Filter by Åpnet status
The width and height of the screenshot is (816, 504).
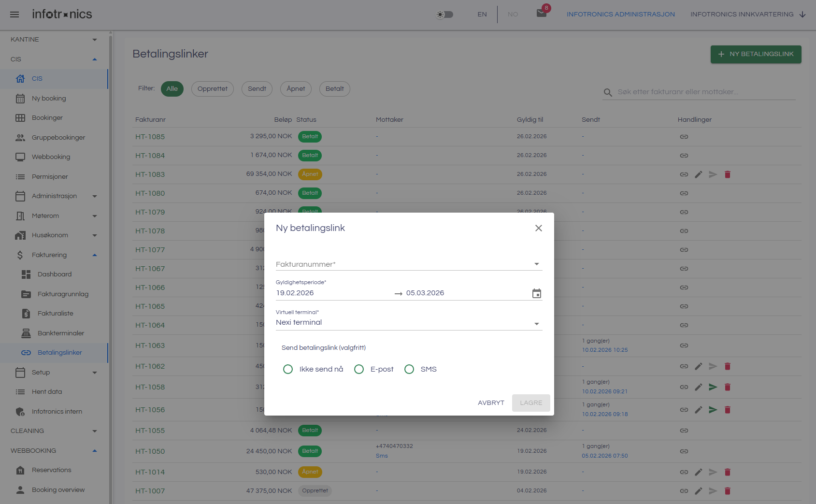click(296, 89)
